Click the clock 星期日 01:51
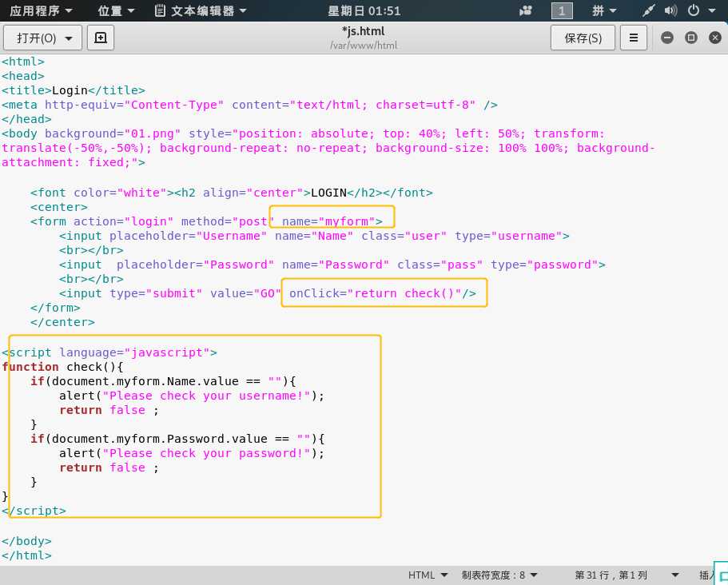The image size is (728, 585). pyautogui.click(x=364, y=10)
